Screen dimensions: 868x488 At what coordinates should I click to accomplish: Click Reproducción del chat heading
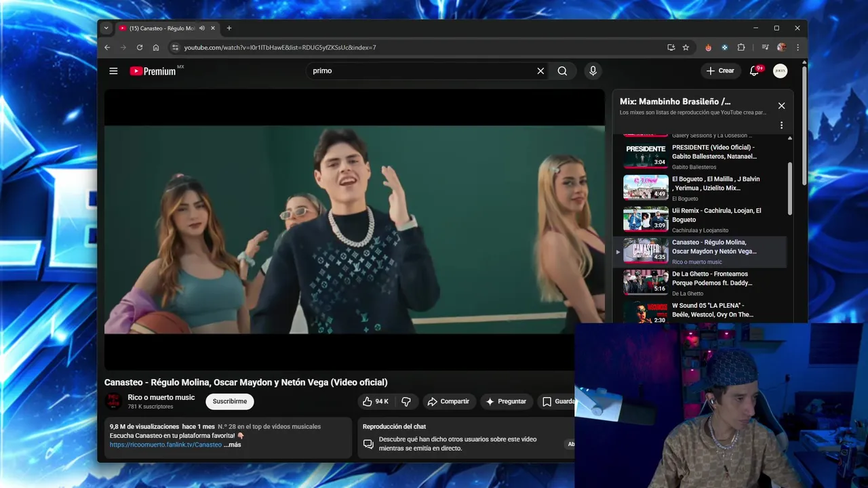click(394, 426)
